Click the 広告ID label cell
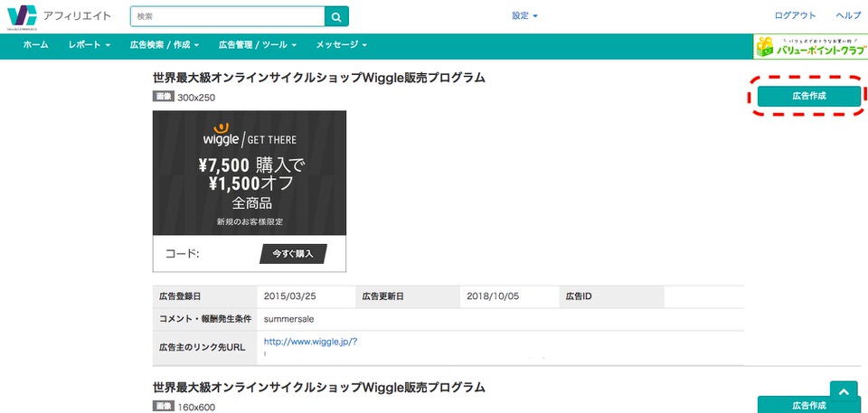 pos(612,296)
